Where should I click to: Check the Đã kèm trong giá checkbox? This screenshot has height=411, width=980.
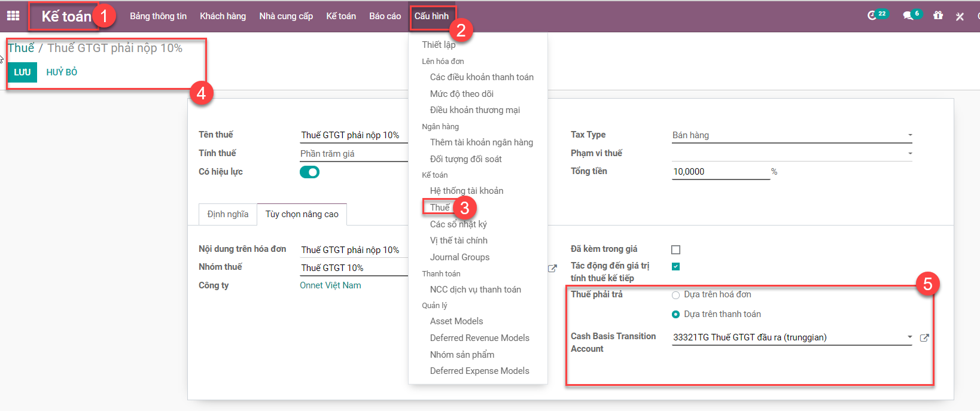coord(676,249)
